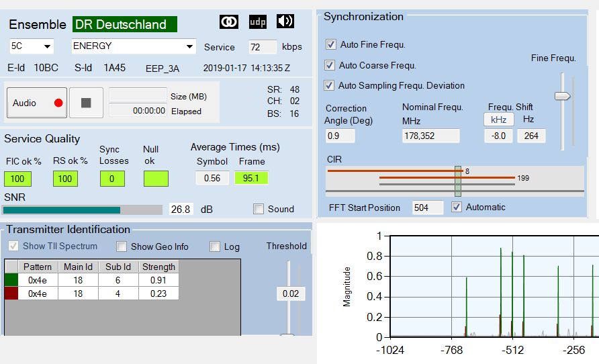
Task: Uncheck the Automatic FFT start checkbox
Action: click(457, 207)
